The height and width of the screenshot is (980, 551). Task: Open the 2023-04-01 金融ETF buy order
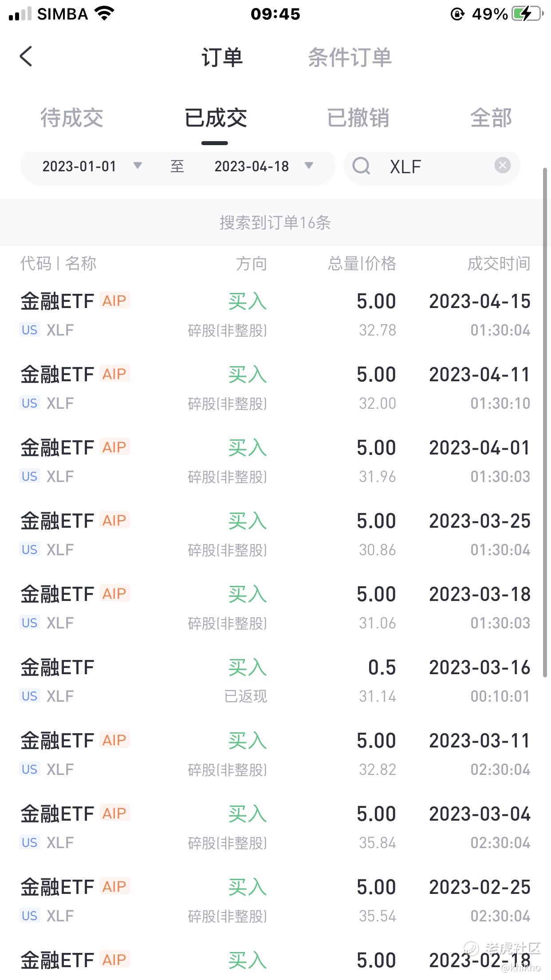(275, 462)
